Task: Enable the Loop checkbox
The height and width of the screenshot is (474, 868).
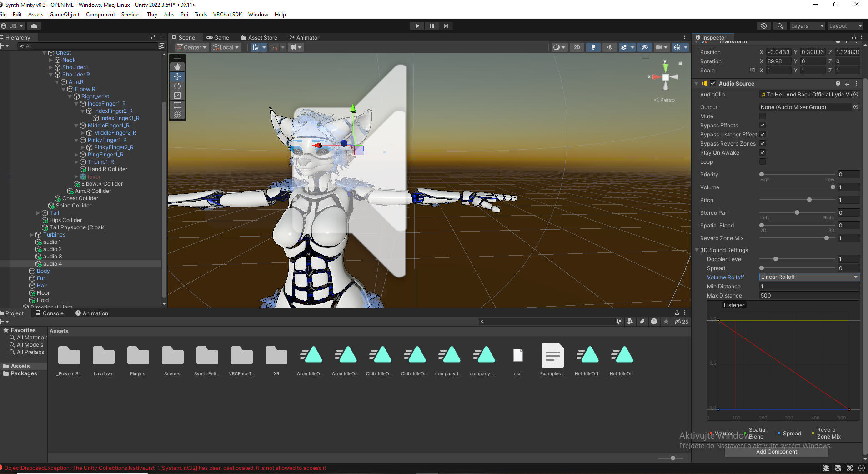Action: [763, 162]
